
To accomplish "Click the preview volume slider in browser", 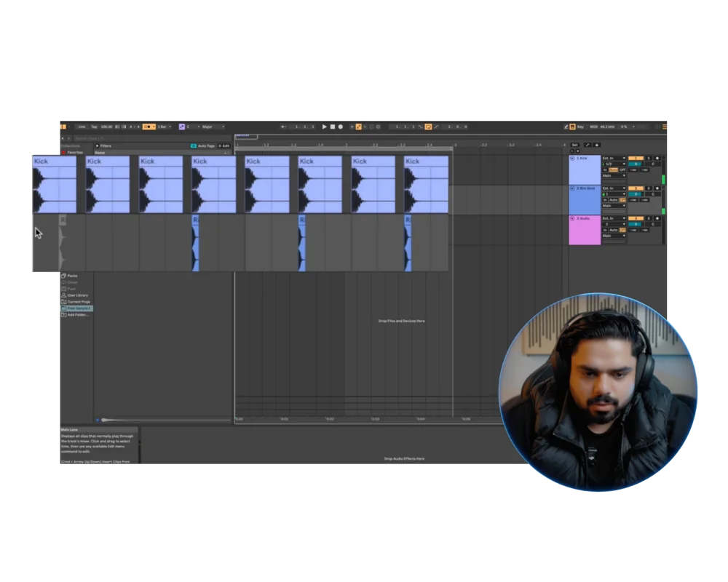I will point(166,420).
